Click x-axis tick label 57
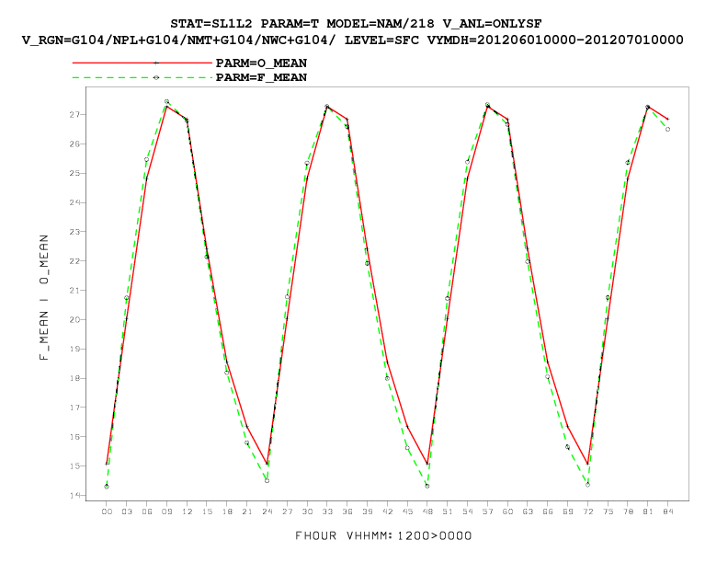 tap(487, 511)
